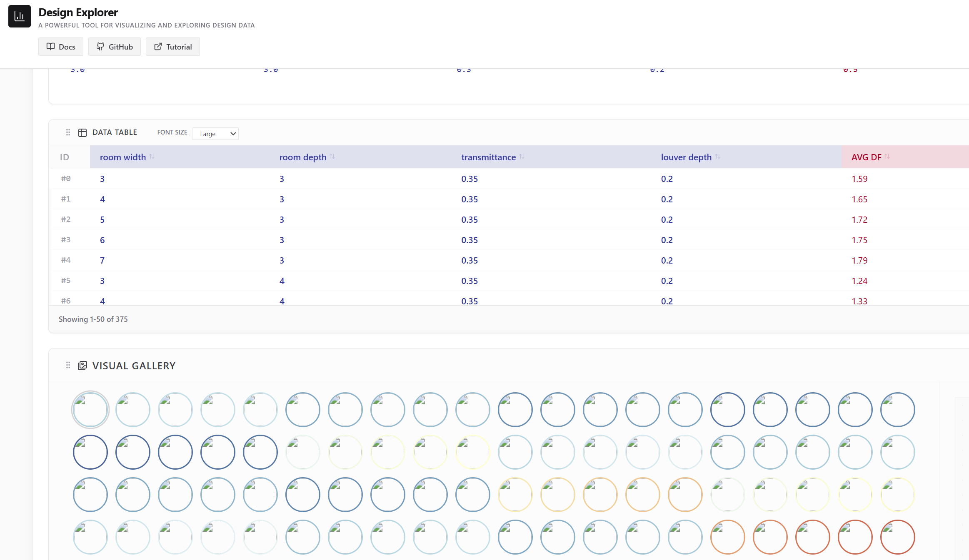
Task: Open the Docs link button
Action: 61,47
